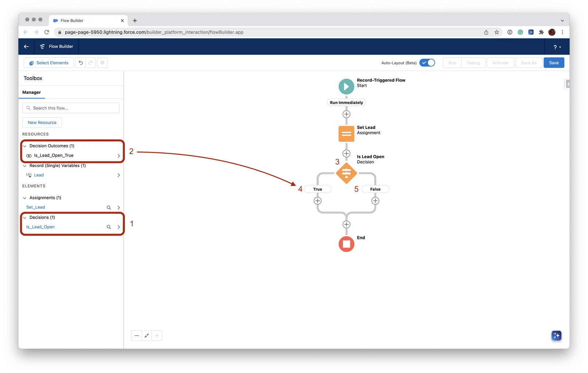Save the flow with Save button
The height and width of the screenshot is (373, 588).
tap(554, 63)
